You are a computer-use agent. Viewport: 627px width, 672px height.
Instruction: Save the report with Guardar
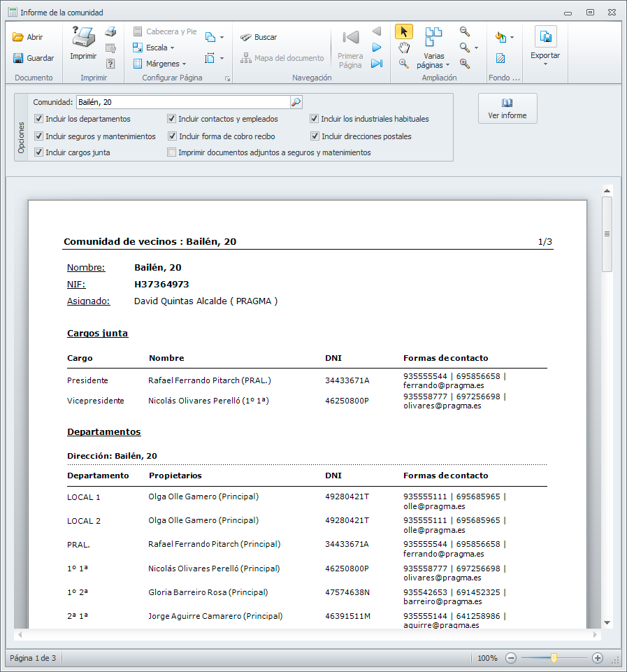(34, 58)
